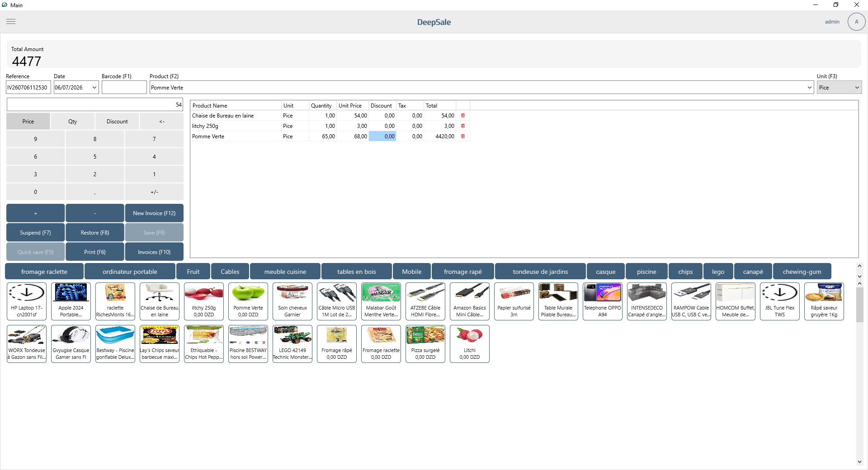Viewport: 868px width, 470px height.
Task: Tap keypad digit 5
Action: (x=95, y=157)
